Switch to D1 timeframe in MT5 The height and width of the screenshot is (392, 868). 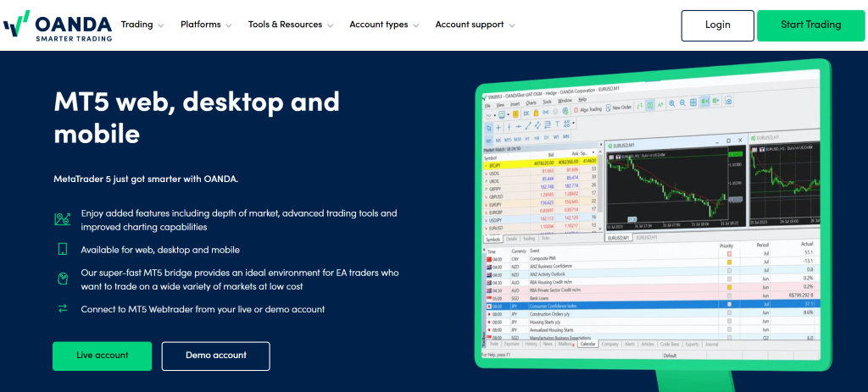[x=547, y=138]
